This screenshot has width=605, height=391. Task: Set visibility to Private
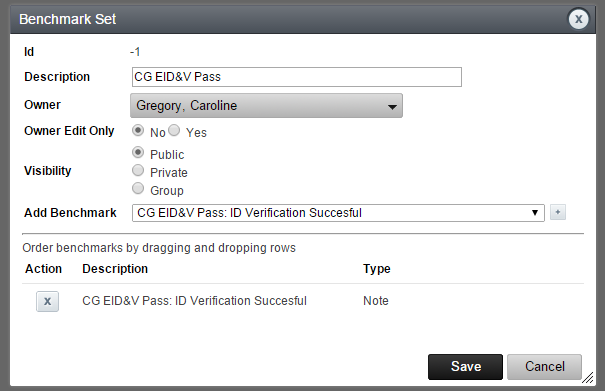pyautogui.click(x=138, y=170)
